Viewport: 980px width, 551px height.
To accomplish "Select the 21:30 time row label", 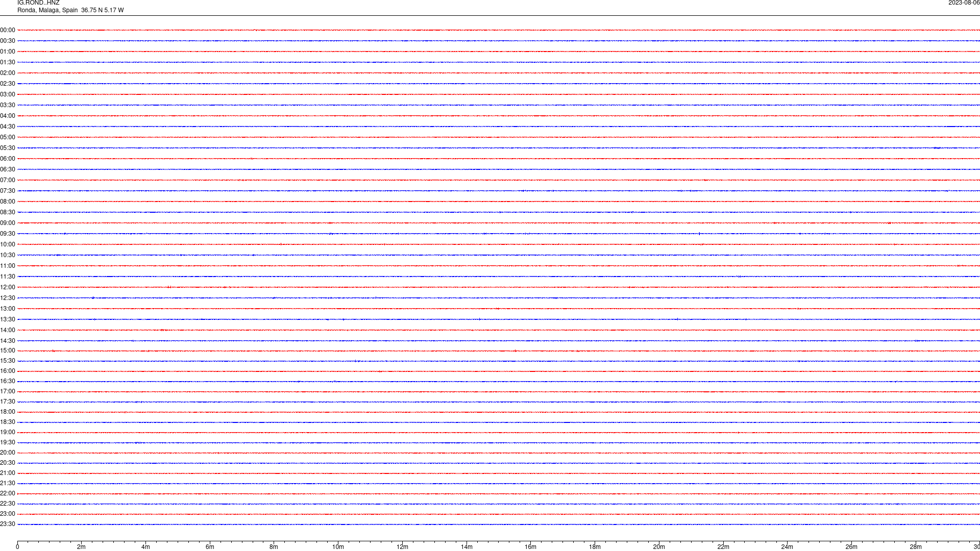I will coord(8,483).
